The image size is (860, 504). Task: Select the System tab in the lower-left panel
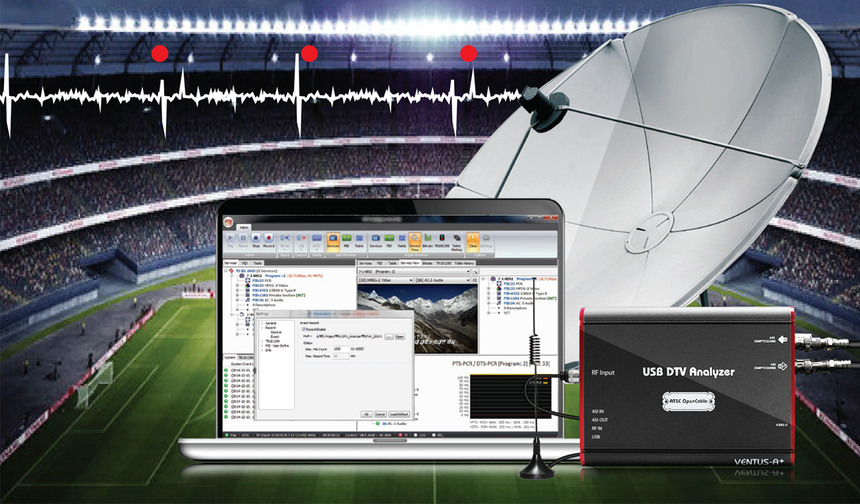tap(230, 357)
